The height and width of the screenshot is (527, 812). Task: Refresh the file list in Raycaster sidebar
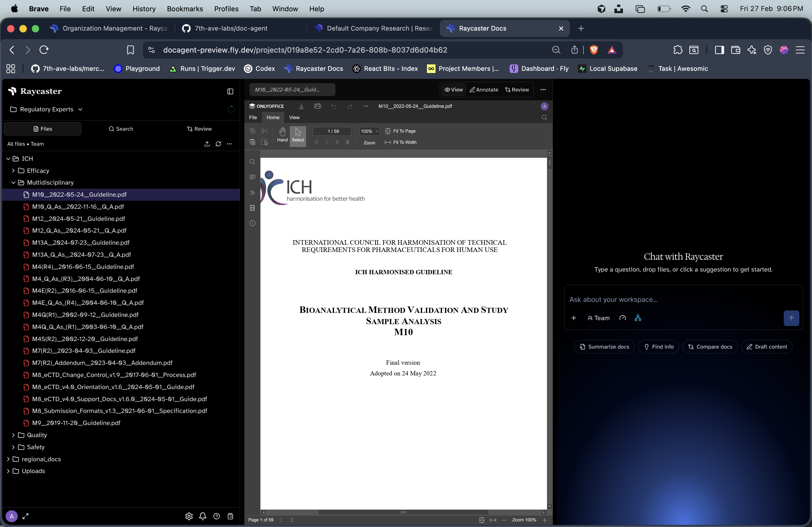pyautogui.click(x=218, y=144)
